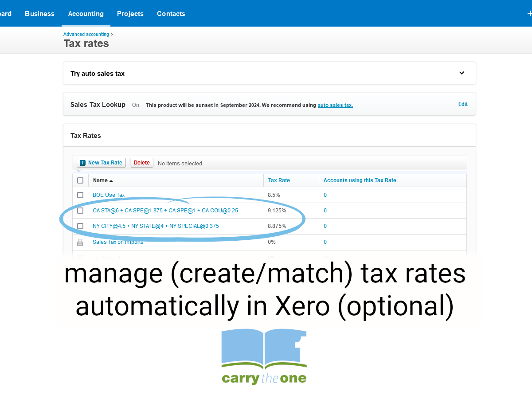Go back to Advanced accounting breadcrumb
The height and width of the screenshot is (399, 532).
pos(86,34)
